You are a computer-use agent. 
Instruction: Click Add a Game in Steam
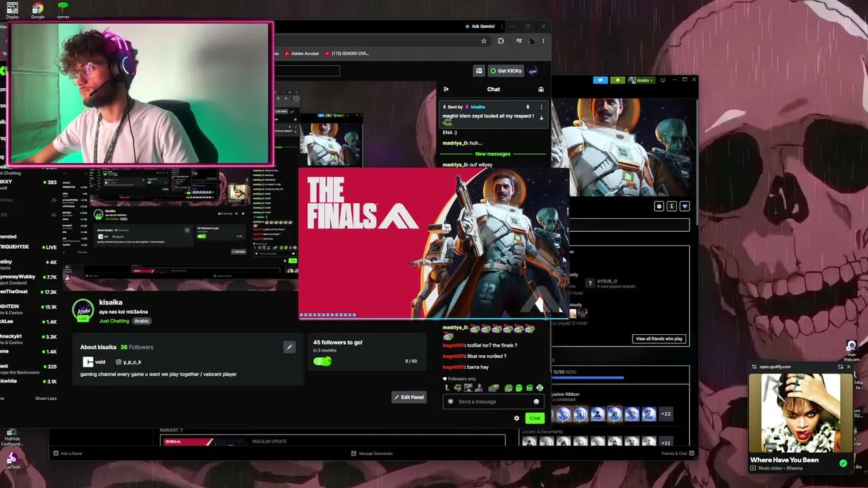(68, 453)
